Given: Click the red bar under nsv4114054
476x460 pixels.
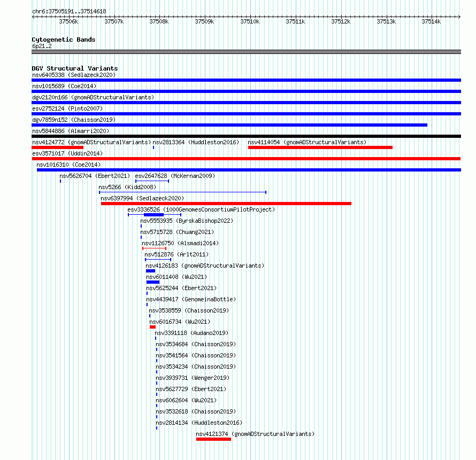Looking at the screenshot, I should pos(320,147).
